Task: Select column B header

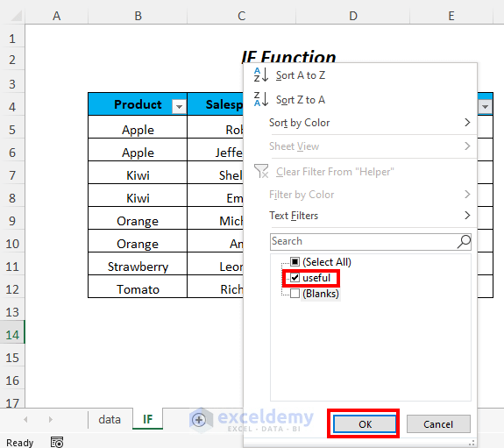Action: point(138,16)
